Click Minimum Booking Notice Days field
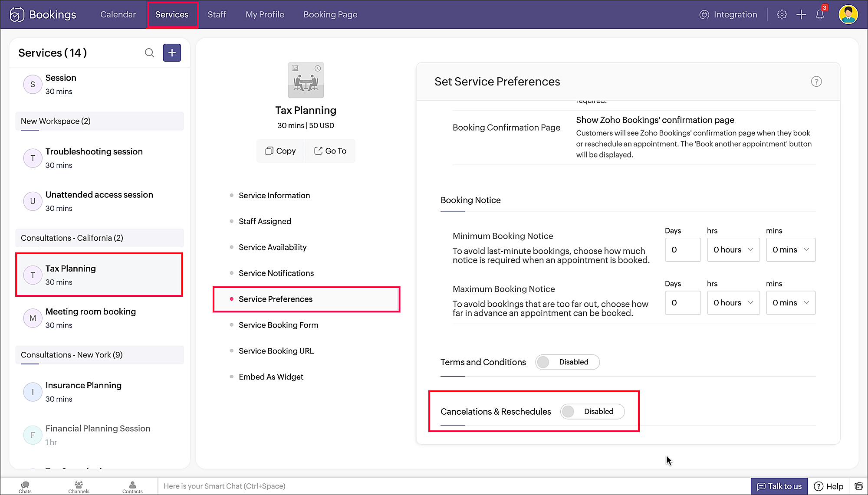This screenshot has width=868, height=495. tap(682, 250)
